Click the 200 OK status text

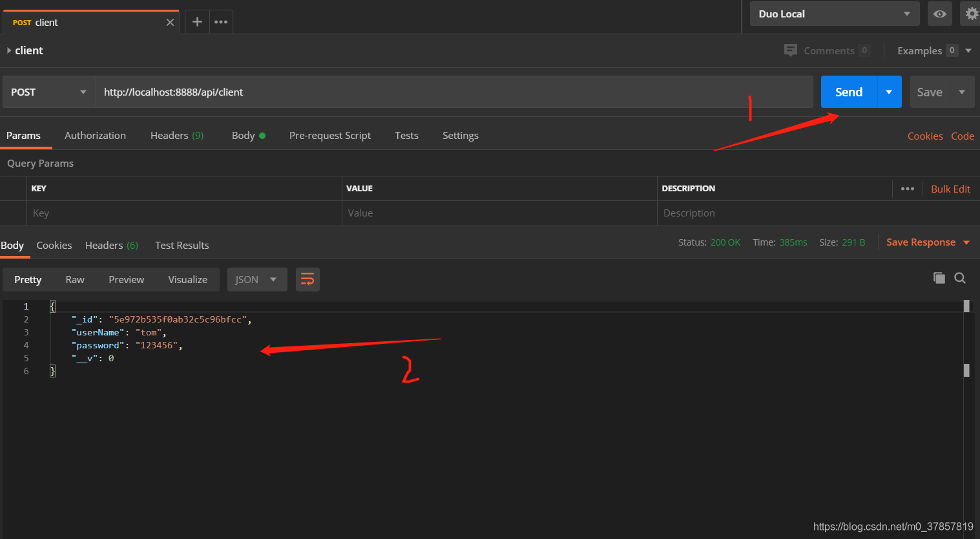725,242
